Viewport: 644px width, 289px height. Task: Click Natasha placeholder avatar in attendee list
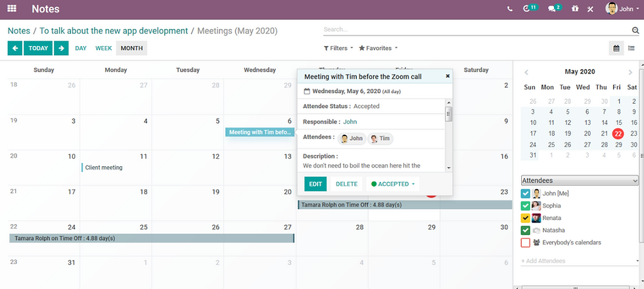[536, 231]
